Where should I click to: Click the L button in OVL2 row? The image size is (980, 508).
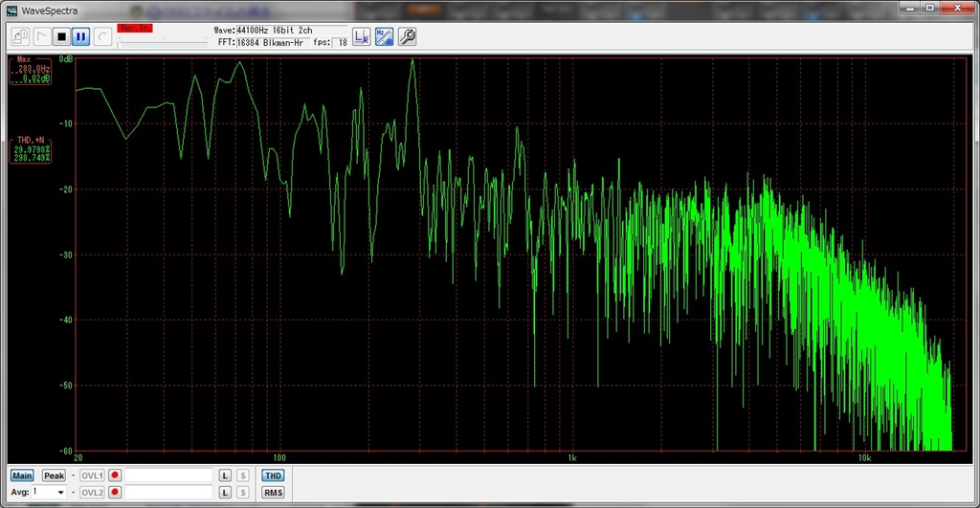click(x=225, y=492)
